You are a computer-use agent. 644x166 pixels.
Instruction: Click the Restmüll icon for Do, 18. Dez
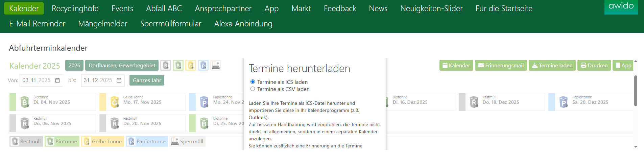point(474,102)
